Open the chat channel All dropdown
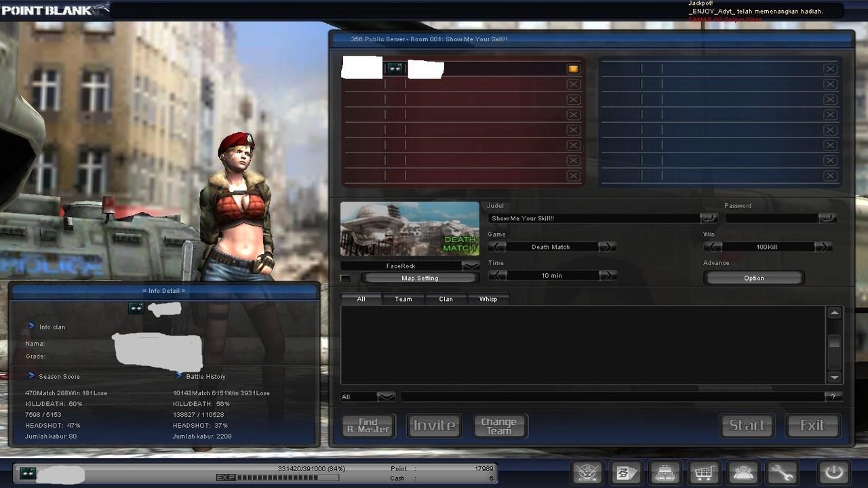 pos(386,397)
